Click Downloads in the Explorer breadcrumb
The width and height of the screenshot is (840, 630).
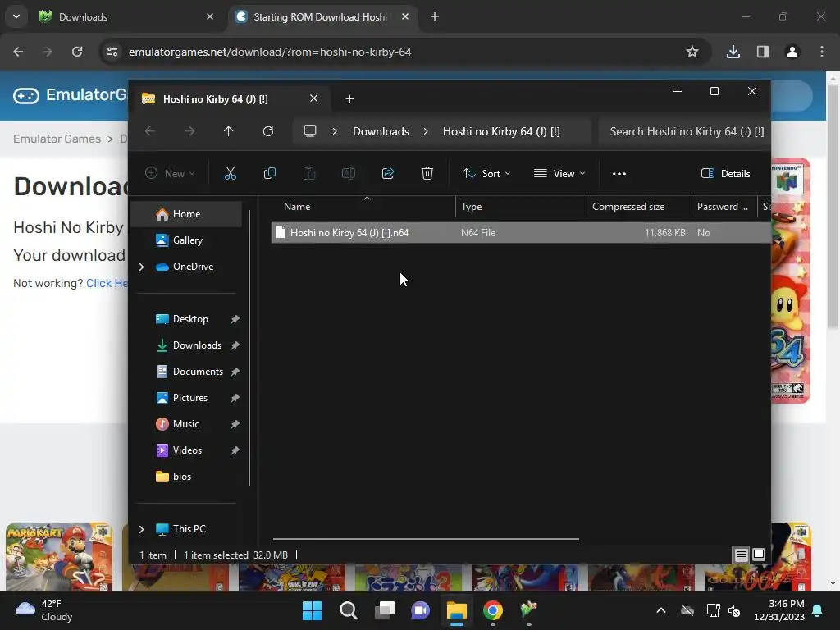pos(381,131)
